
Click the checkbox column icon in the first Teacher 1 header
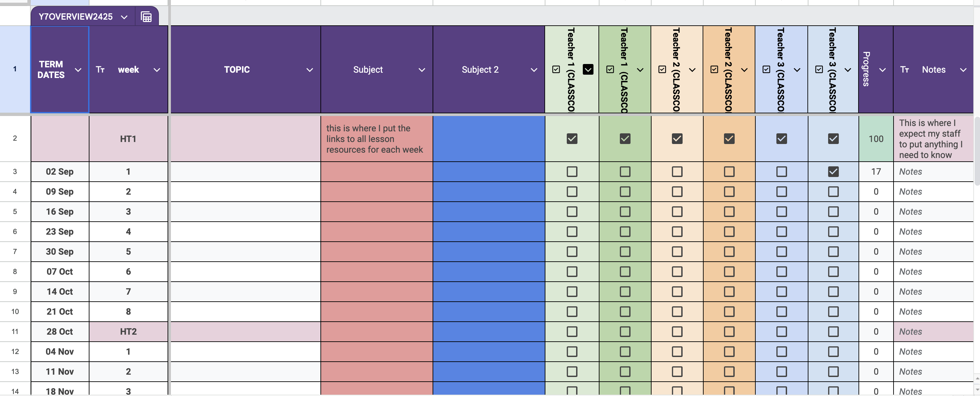coord(555,70)
